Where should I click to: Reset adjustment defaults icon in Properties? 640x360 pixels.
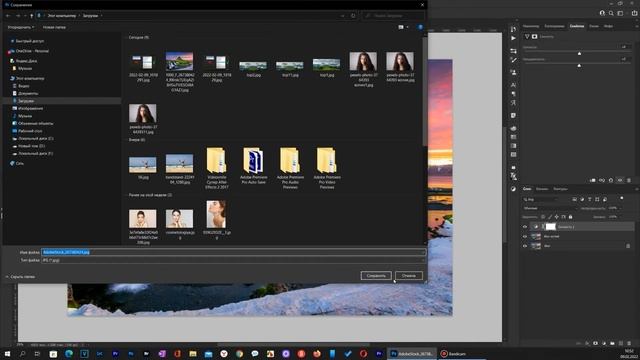tap(611, 180)
